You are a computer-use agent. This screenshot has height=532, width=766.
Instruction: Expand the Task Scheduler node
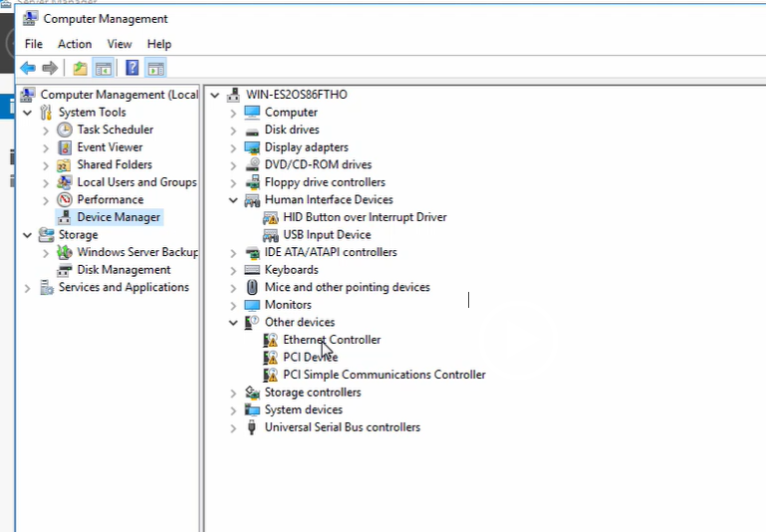46,131
